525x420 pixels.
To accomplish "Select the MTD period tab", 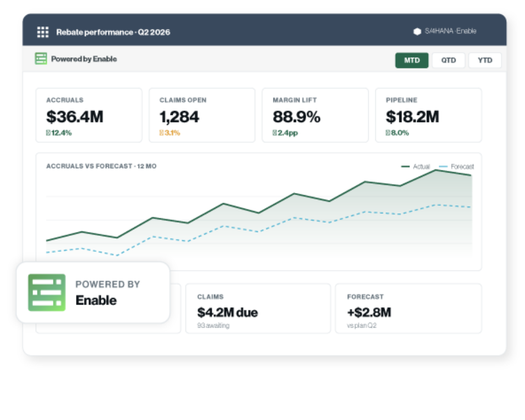I will (412, 60).
